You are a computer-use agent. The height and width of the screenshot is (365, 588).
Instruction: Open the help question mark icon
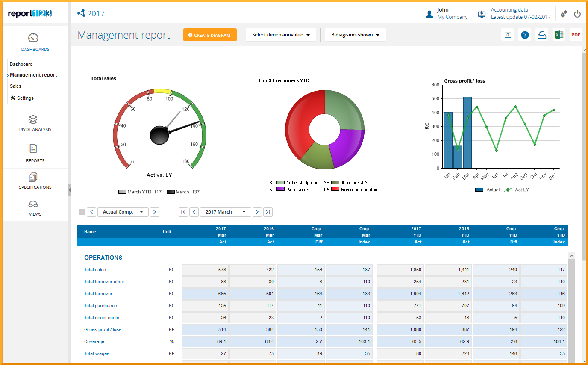coord(525,35)
